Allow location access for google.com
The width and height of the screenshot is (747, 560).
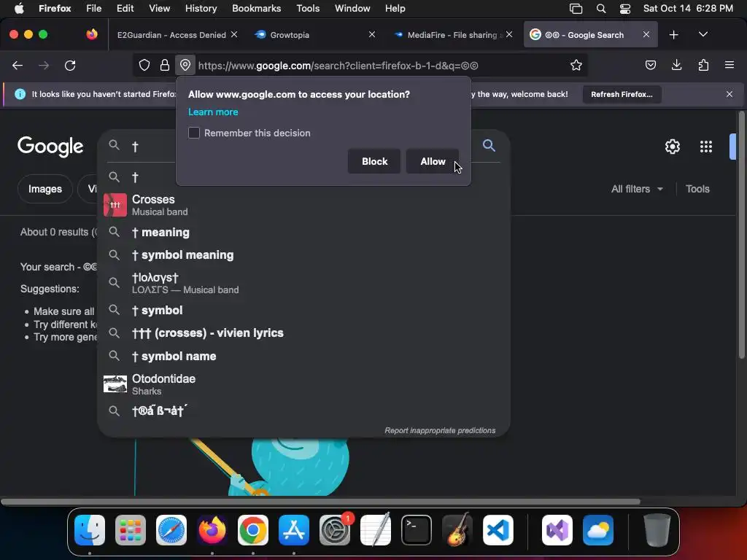(x=433, y=161)
